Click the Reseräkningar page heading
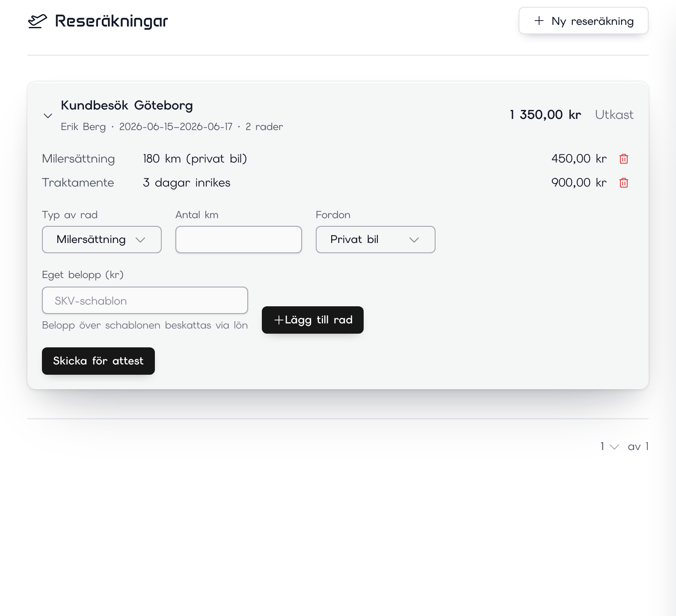The width and height of the screenshot is (676, 616). point(111,21)
